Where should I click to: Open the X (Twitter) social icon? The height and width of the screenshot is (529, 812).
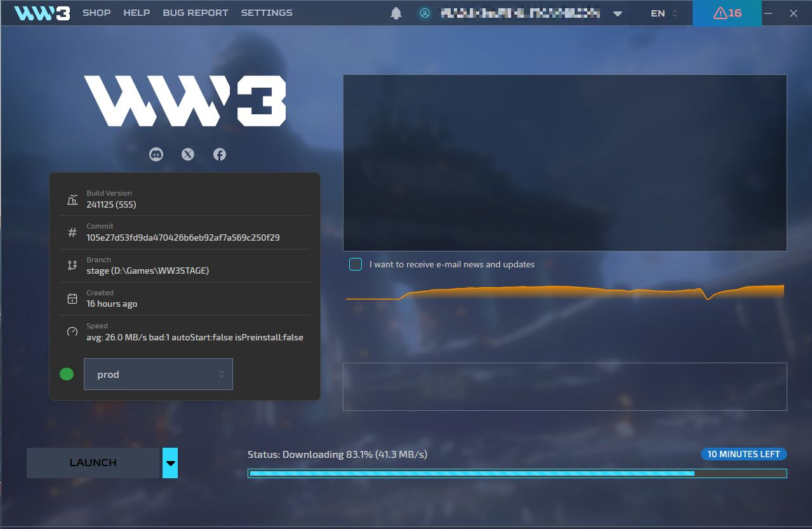pyautogui.click(x=188, y=154)
